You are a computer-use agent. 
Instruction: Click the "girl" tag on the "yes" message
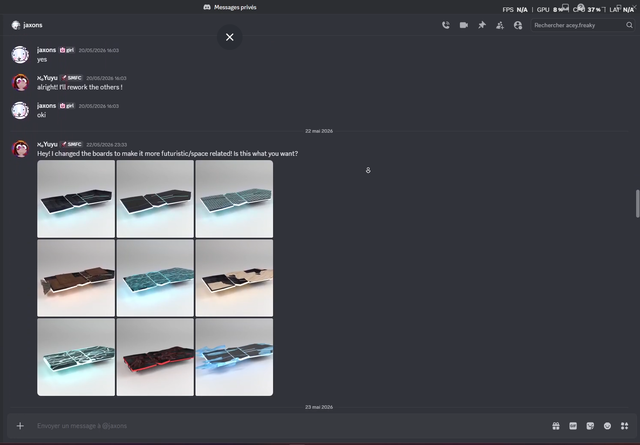[67, 50]
